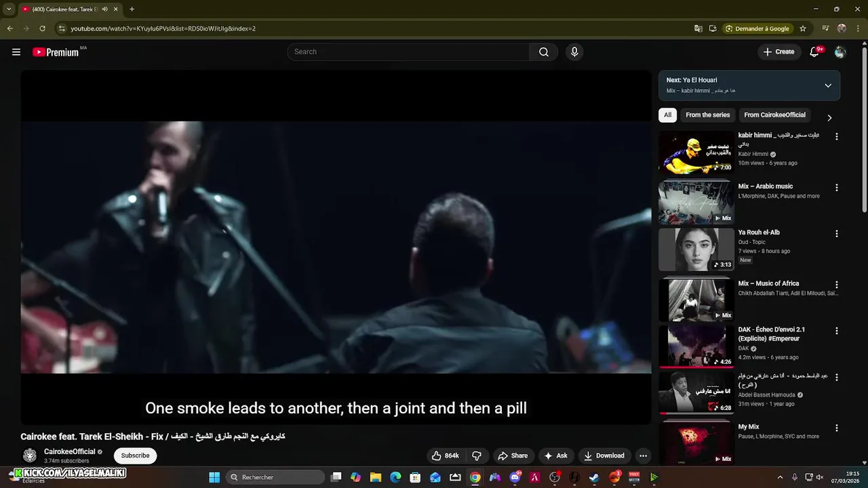
Task: Open the YouTube guide hamburger menu
Action: click(x=16, y=52)
